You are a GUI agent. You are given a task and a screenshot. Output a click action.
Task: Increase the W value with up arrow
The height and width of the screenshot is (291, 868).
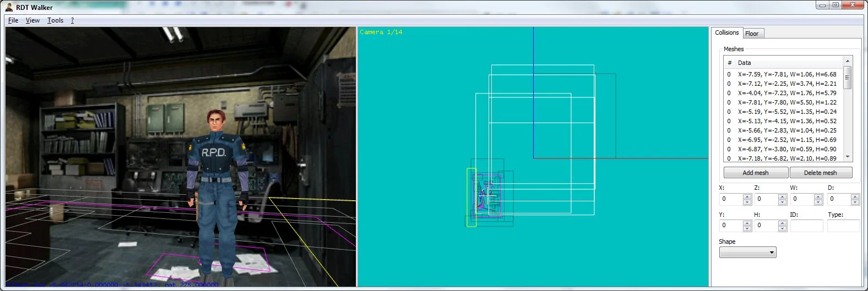click(x=818, y=196)
